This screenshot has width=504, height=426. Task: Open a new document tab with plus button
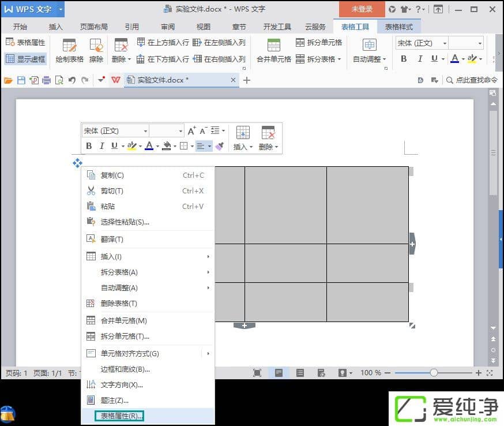[247, 80]
